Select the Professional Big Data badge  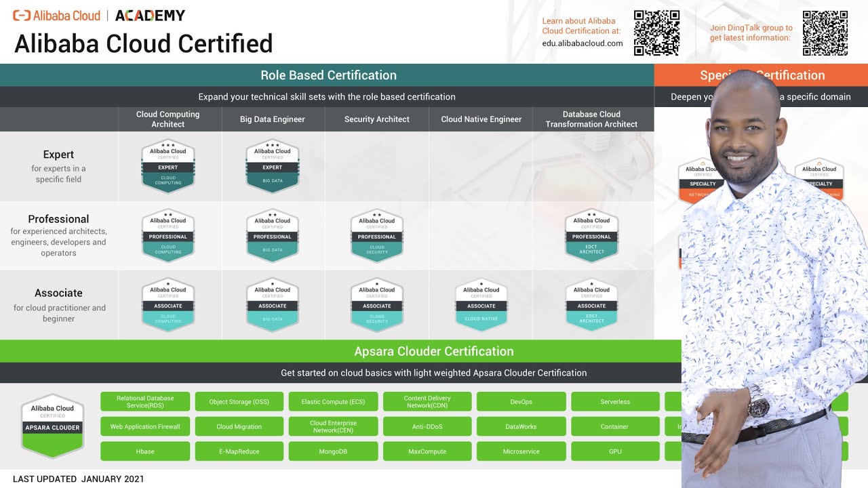pos(273,235)
